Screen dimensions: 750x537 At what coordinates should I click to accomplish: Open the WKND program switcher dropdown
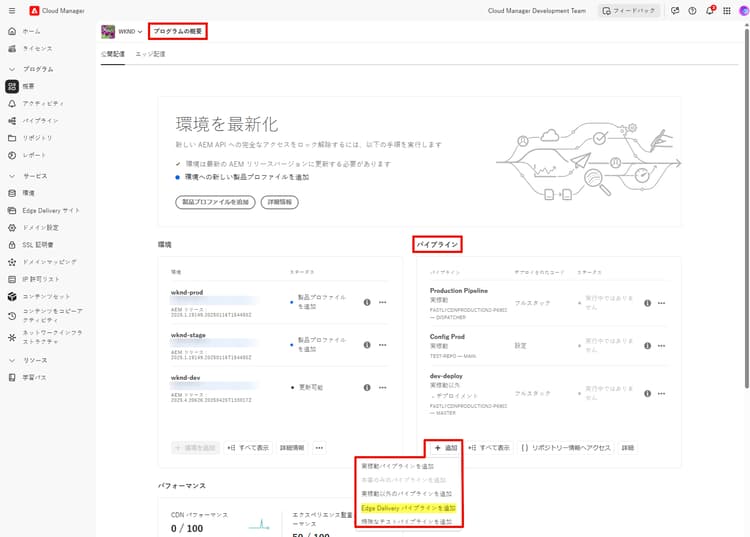tap(130, 32)
